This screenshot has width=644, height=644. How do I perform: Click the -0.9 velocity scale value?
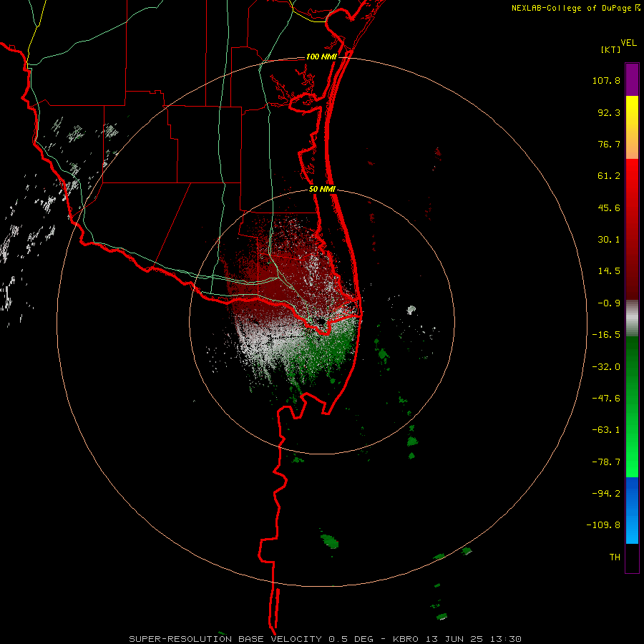[609, 303]
